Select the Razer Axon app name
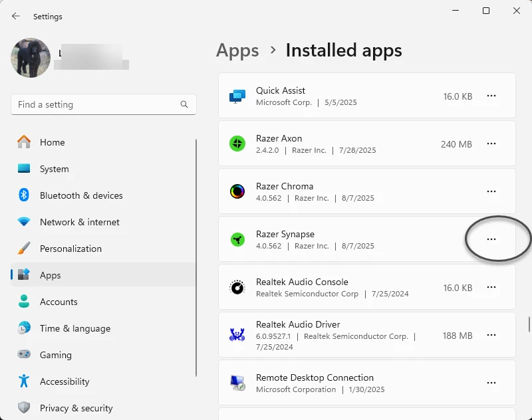This screenshot has height=420, width=532. coord(279,138)
